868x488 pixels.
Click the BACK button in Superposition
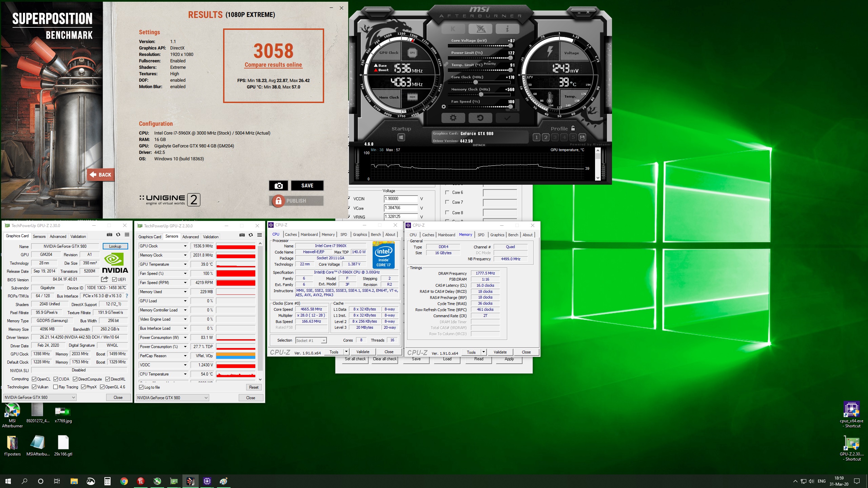tap(101, 175)
